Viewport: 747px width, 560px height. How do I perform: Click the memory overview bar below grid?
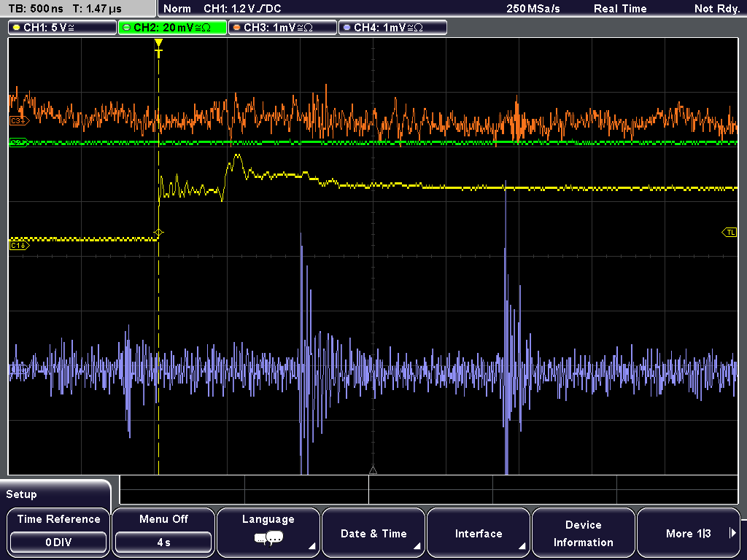point(429,489)
